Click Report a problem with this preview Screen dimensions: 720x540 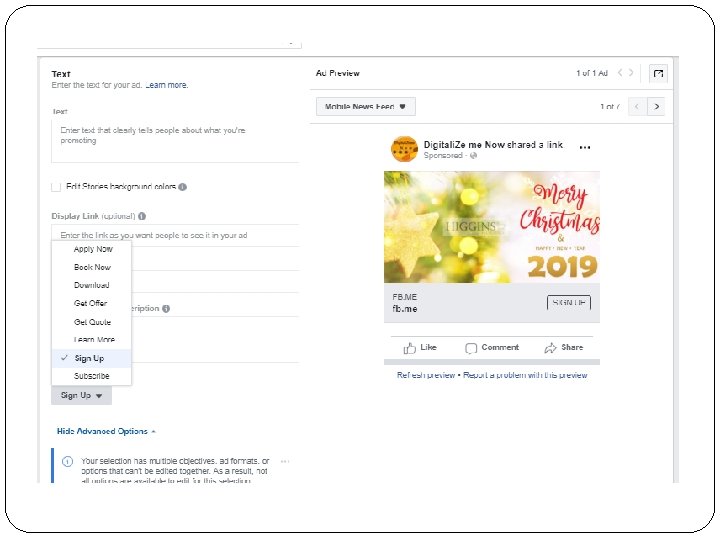coord(525,375)
